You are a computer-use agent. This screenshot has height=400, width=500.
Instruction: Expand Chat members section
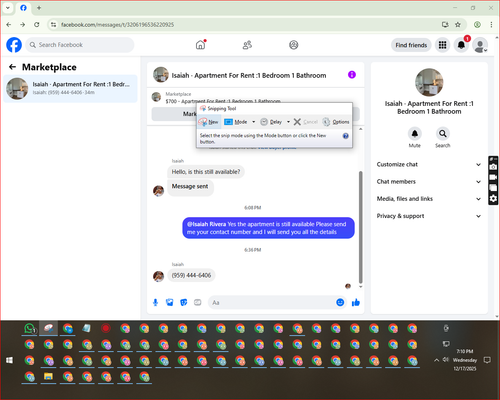(429, 182)
